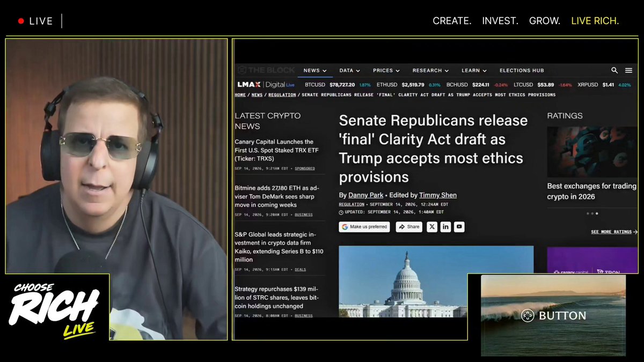Click the XRPUSD ticker price
644x362 pixels.
point(608,85)
